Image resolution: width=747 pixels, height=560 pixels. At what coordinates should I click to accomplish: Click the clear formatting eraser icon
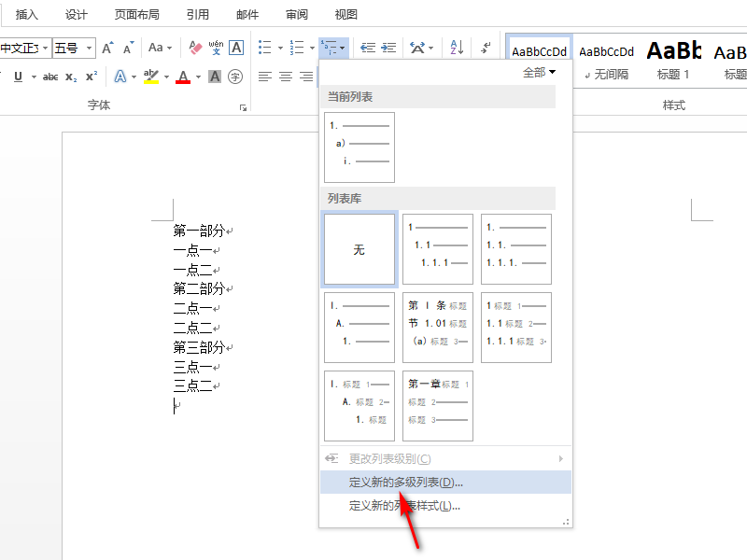coord(195,48)
